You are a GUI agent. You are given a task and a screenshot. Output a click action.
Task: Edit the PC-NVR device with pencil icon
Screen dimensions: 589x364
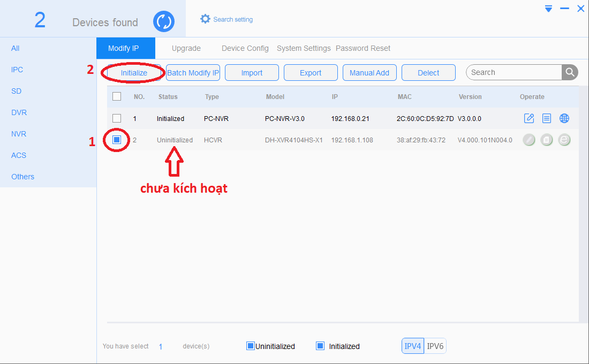click(x=529, y=118)
